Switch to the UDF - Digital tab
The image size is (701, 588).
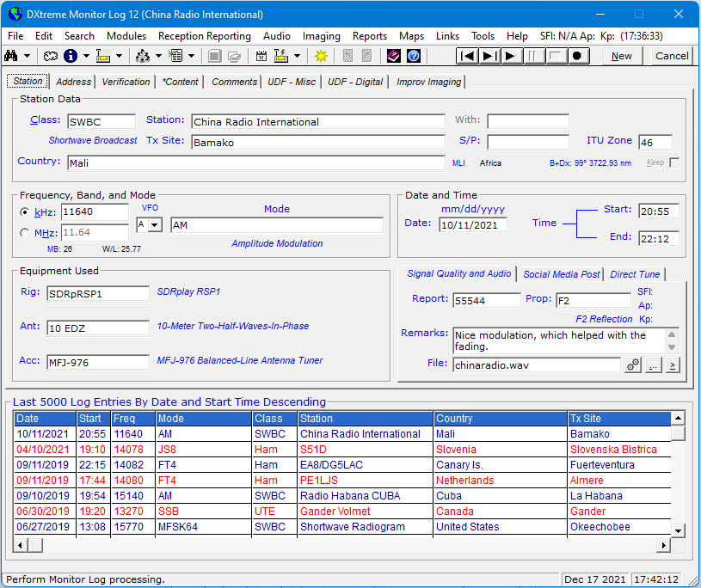point(355,82)
